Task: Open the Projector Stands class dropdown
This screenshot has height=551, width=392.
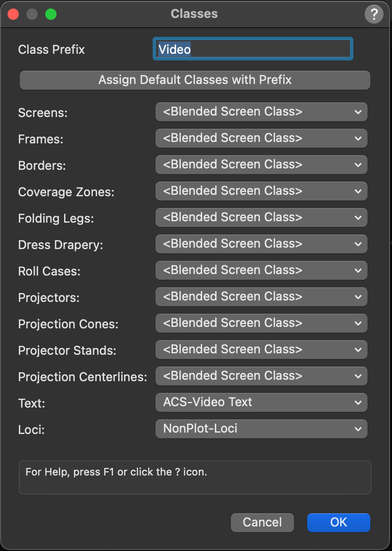Action: point(261,350)
